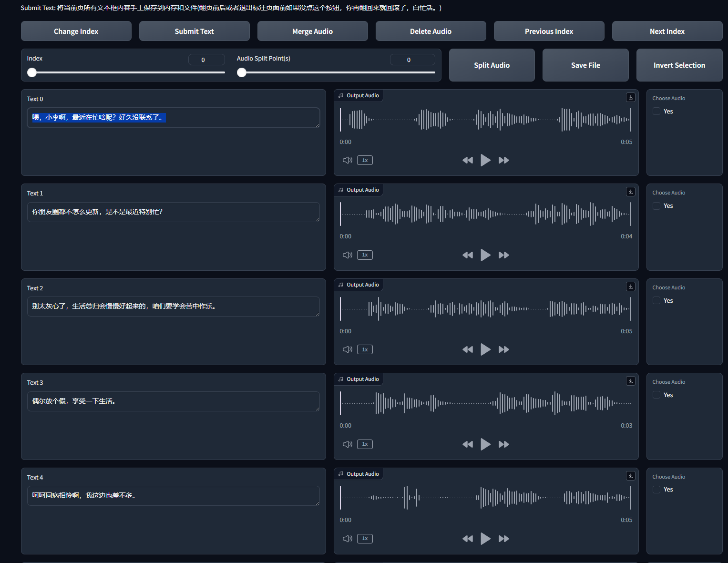
Task: Tick the Yes checkbox for Text 4 audio
Action: click(x=656, y=490)
